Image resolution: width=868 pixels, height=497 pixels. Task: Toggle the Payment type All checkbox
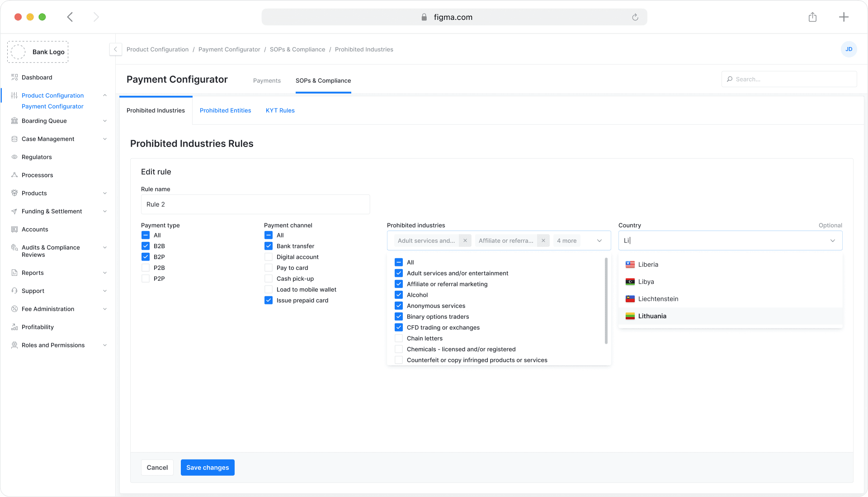[146, 235]
